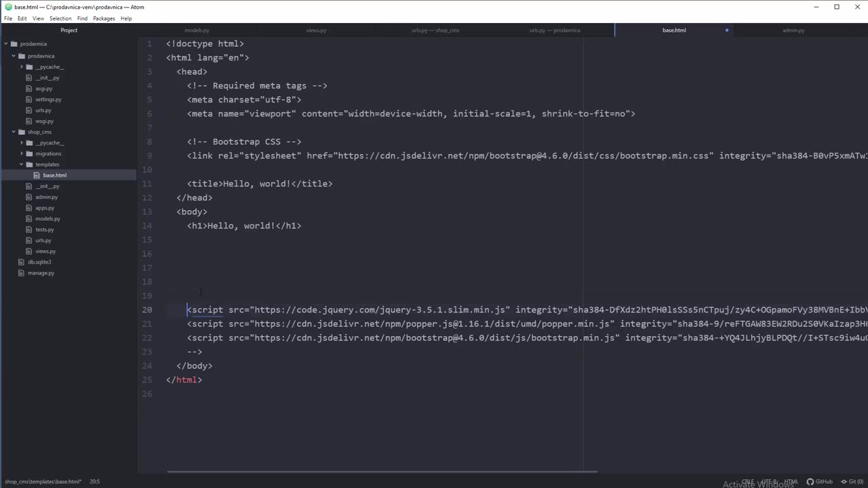The height and width of the screenshot is (488, 868).
Task: Open the View menu
Action: (x=38, y=18)
